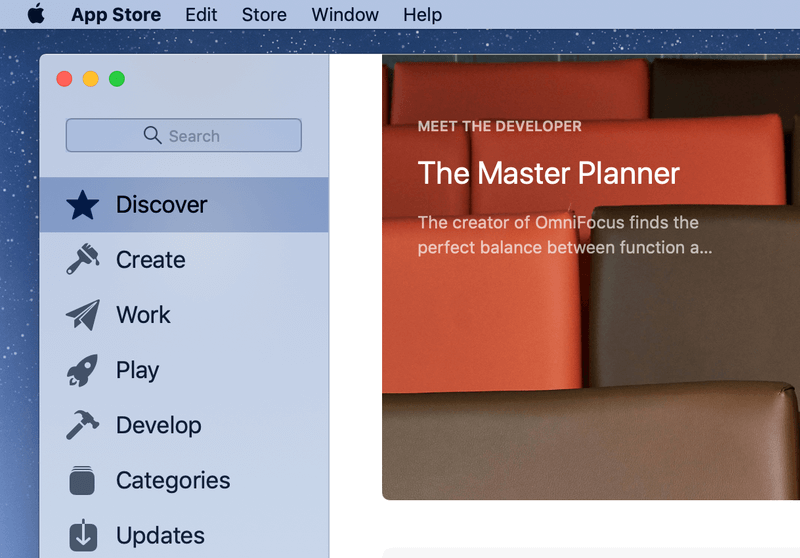Open the Edit menu
Screen dimensions: 800x558
201,15
